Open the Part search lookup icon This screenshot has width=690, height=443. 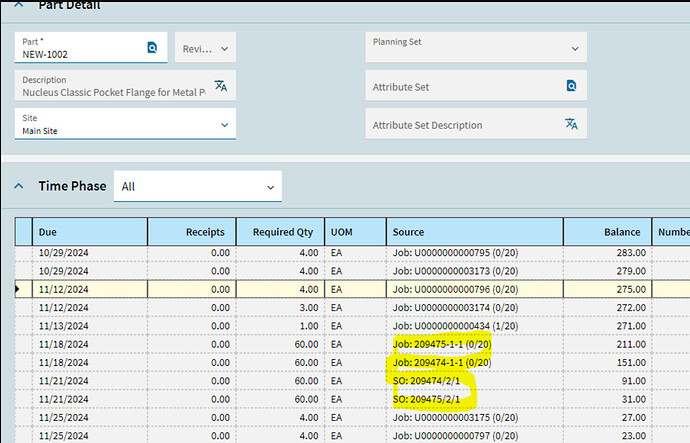coord(152,48)
